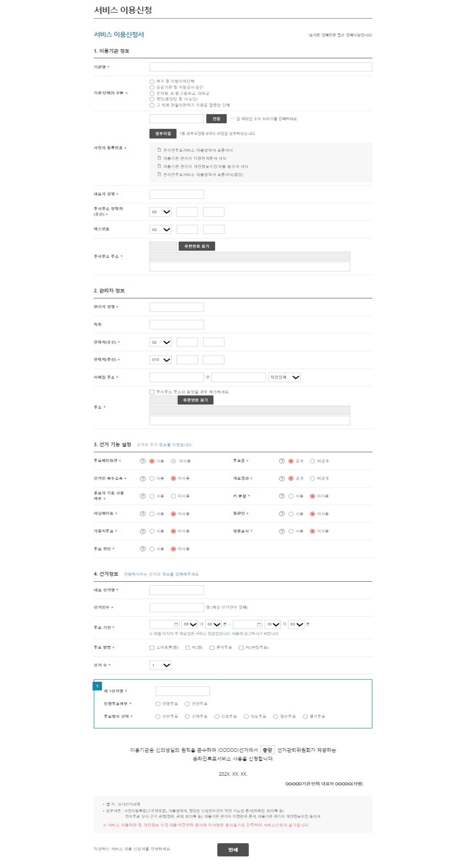Click the question mark icon for 키 분할
This screenshot has width=465, height=868.
click(x=282, y=496)
